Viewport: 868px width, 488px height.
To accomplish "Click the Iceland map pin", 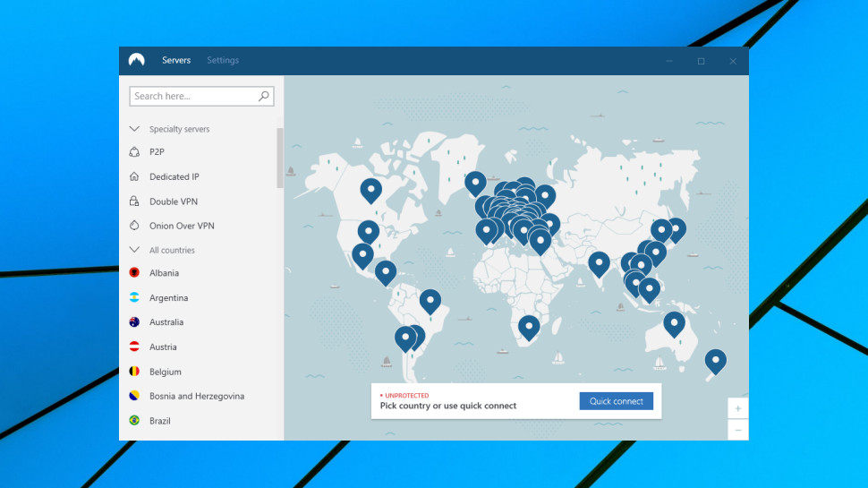I will [475, 184].
